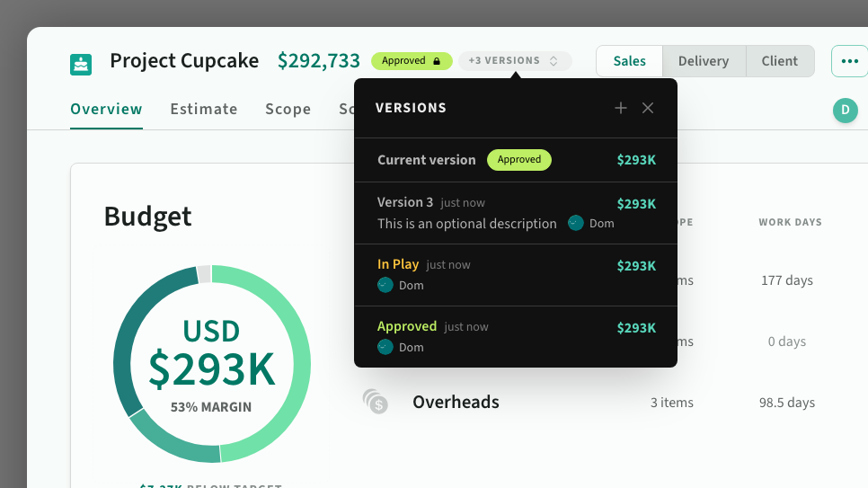Image resolution: width=868 pixels, height=488 pixels.
Task: Switch view to Client
Action: pos(779,61)
